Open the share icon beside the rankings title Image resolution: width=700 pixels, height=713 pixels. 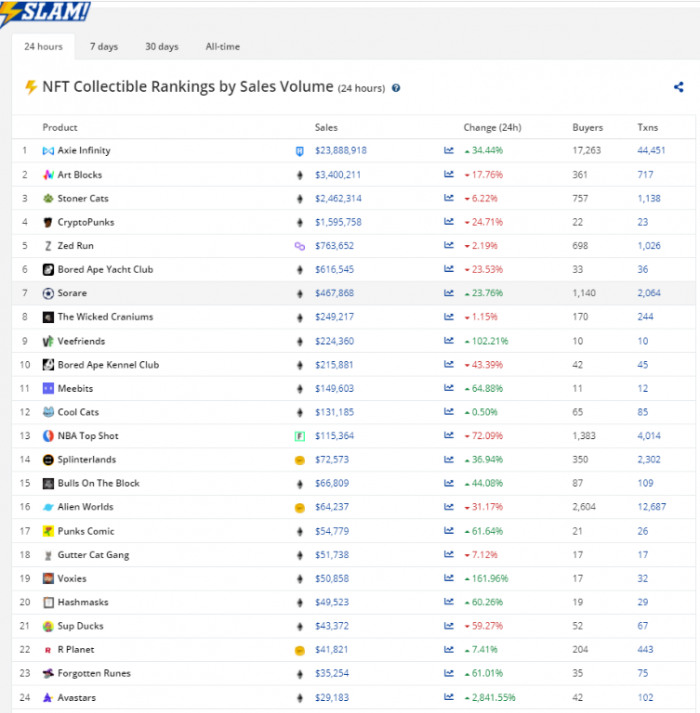[x=679, y=87]
